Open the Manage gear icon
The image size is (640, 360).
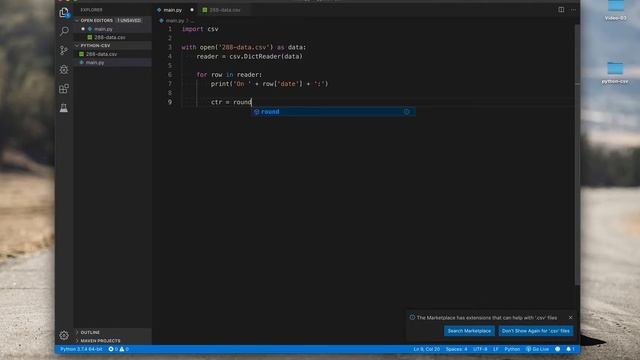(64, 336)
